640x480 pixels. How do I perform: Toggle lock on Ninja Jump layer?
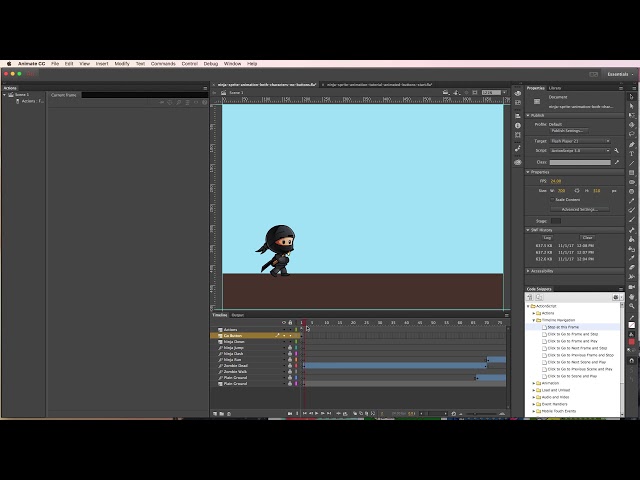point(290,348)
